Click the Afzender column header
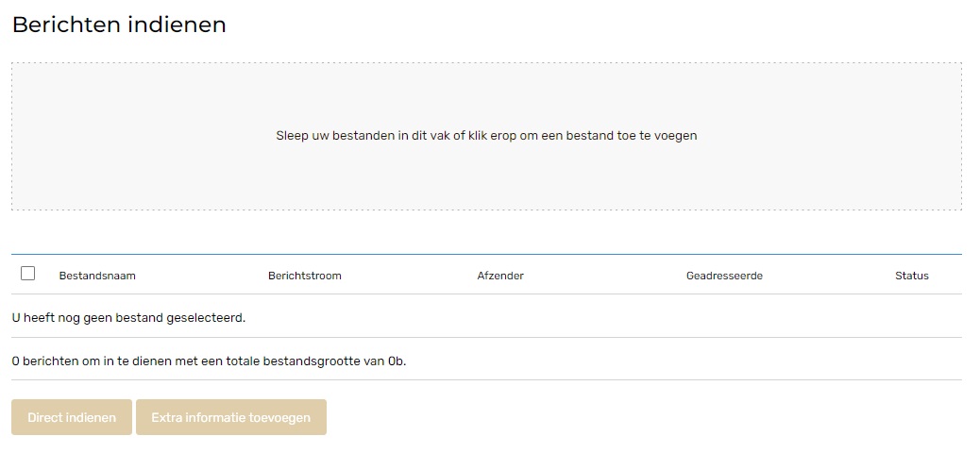This screenshot has width=980, height=453. click(500, 276)
